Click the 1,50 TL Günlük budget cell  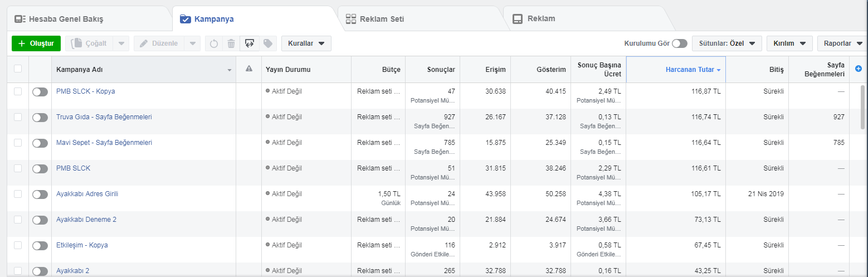(378, 198)
